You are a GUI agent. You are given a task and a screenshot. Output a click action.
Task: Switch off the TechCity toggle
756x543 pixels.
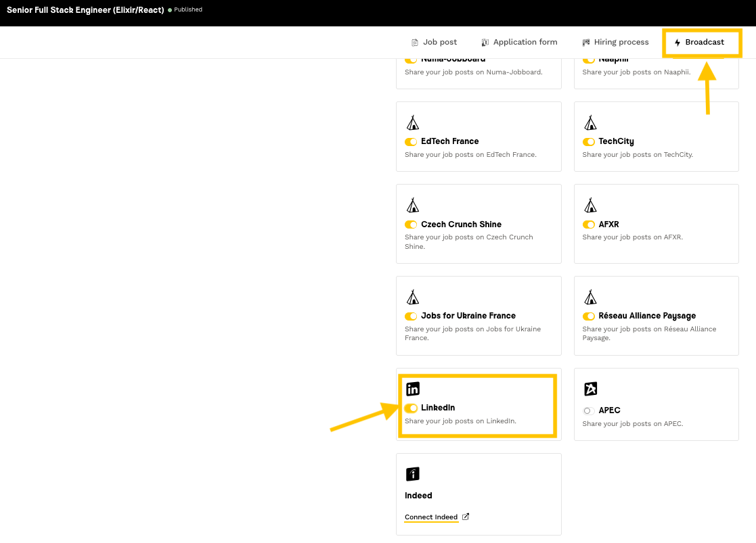[x=588, y=142]
